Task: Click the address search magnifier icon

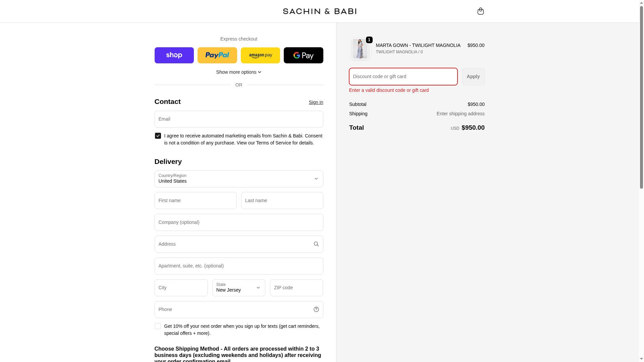Action: [x=316, y=244]
